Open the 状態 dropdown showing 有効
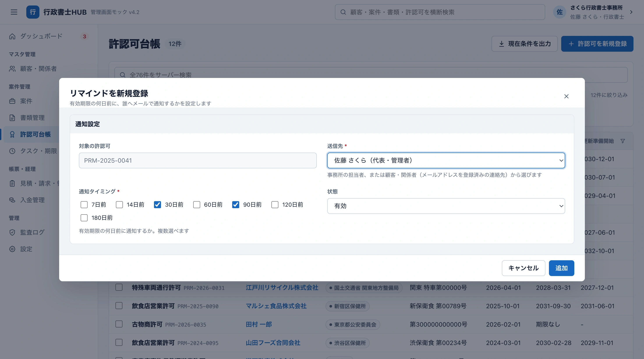The height and width of the screenshot is (359, 644). click(446, 206)
